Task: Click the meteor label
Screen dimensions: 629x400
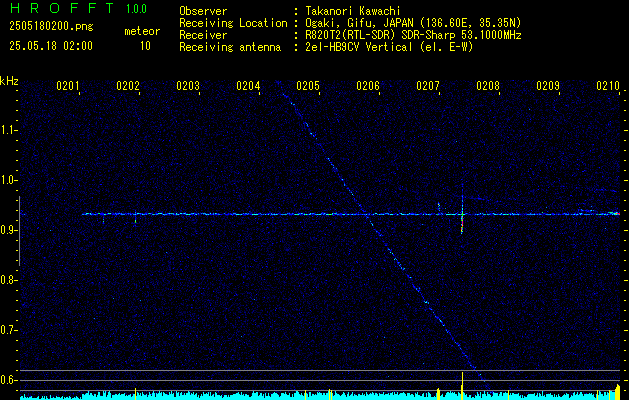Action: point(142,31)
